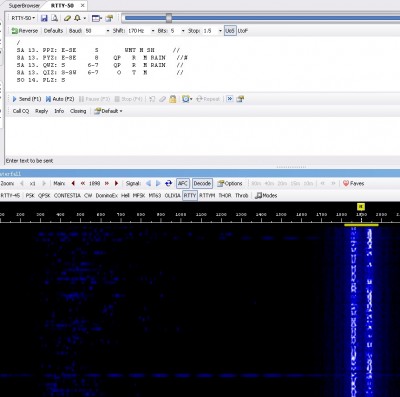Click the yellow frequency marker on waterfall
This screenshot has height=397, width=400.
(361, 207)
